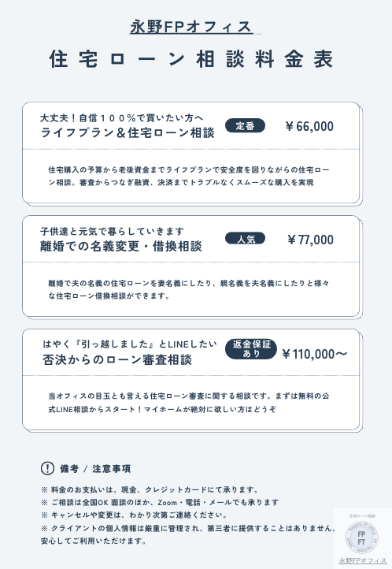Viewport: 392px width, 569px height.
Task: Click the description text mentioning 公式LINE相談
Action: 189,403
